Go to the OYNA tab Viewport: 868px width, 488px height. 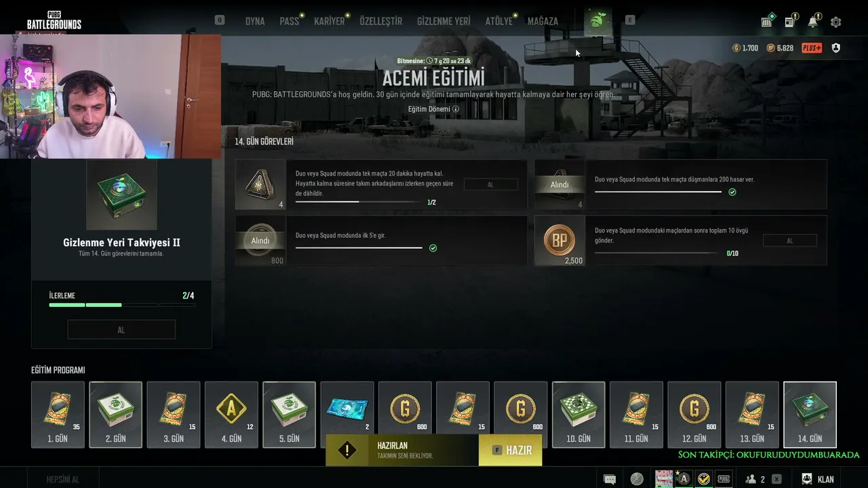[255, 21]
